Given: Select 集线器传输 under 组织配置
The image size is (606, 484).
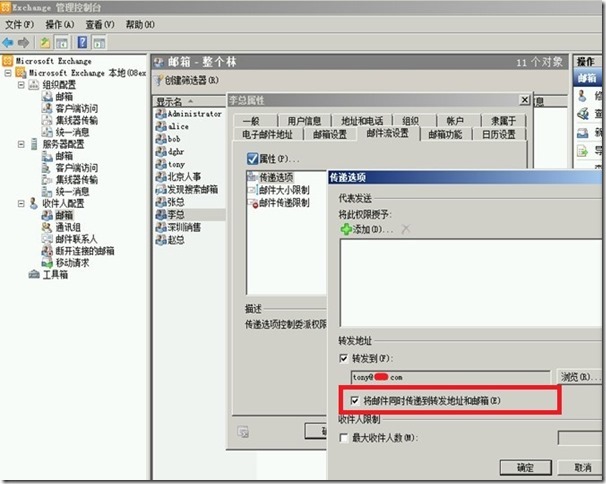Looking at the screenshot, I should (x=70, y=120).
